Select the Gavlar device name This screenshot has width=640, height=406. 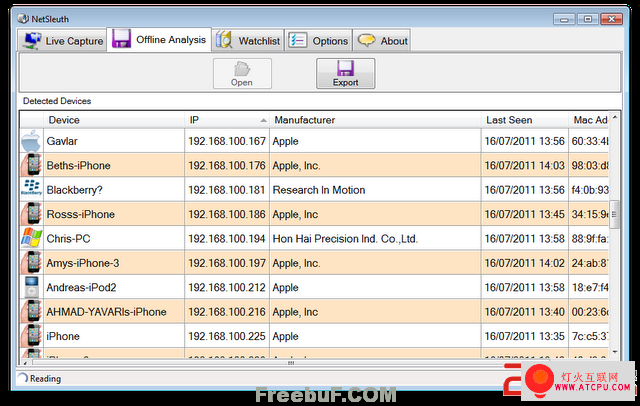[x=62, y=141]
